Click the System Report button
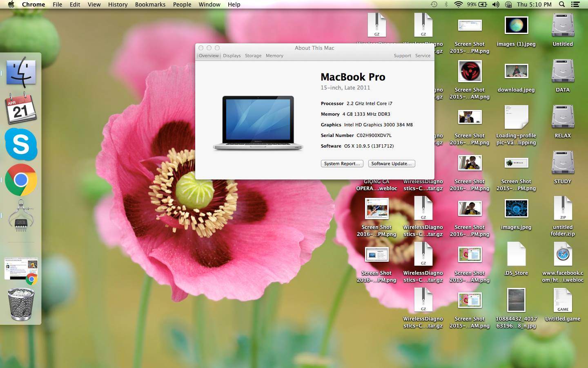588x368 pixels. (342, 164)
